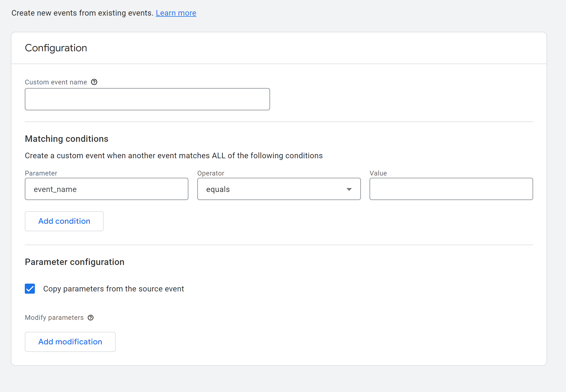Click the checkmark in the Copy parameters checkbox
Image resolution: width=566 pixels, height=392 pixels.
[30, 289]
